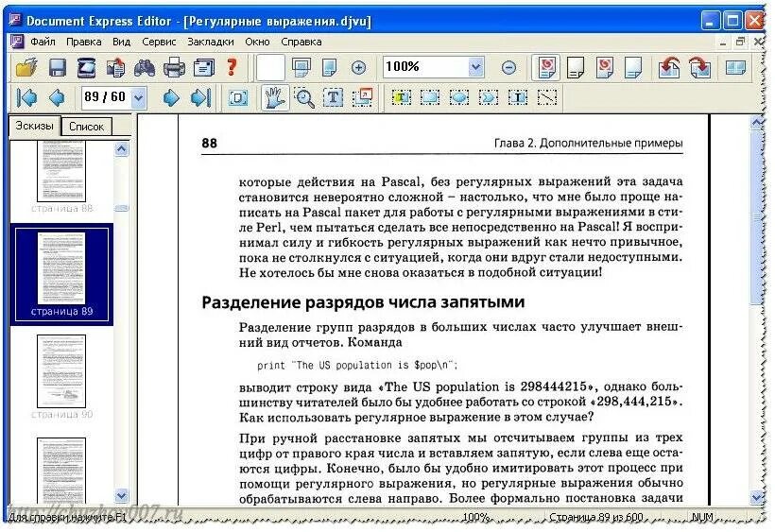Toggle the background page display mode icon

pos(633,68)
